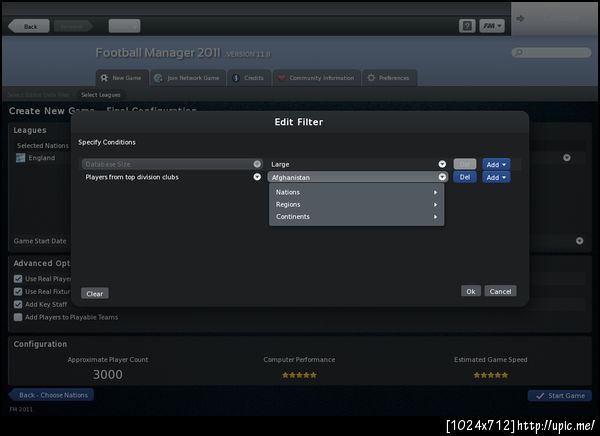Click the Regions submenu arrow
Screen dimensions: 600x436
click(435, 204)
